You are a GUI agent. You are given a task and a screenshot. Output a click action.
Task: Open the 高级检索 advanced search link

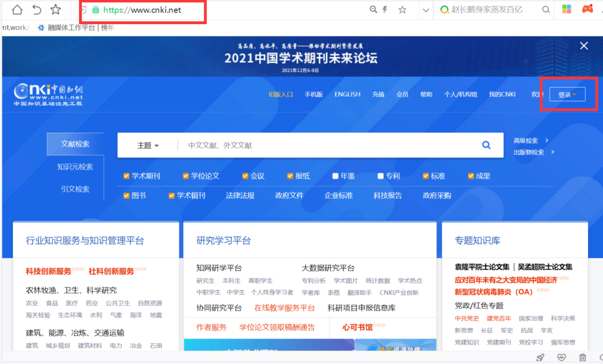point(526,140)
